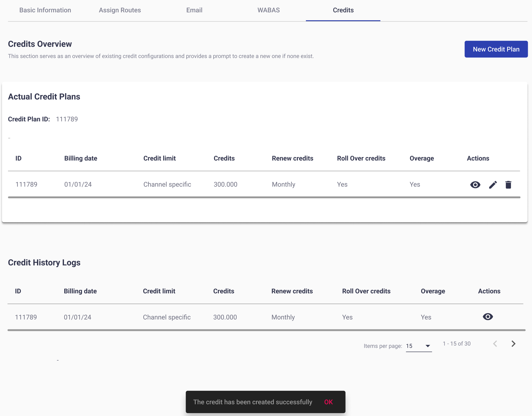Select the Email tab
This screenshot has width=532, height=416.
(x=194, y=10)
